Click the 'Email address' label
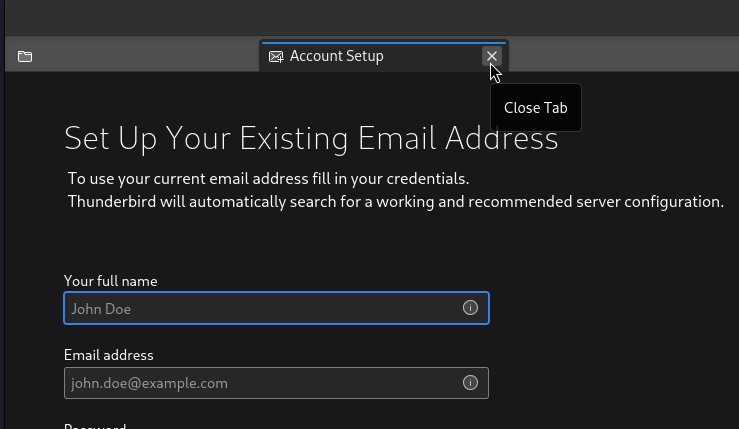Image resolution: width=739 pixels, height=429 pixels. (108, 355)
